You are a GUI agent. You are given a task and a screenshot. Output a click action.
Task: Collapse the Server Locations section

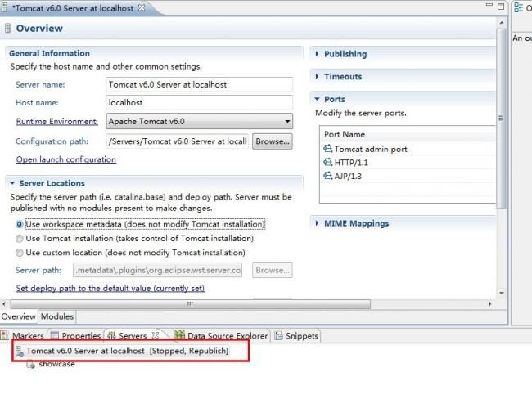pyautogui.click(x=12, y=183)
